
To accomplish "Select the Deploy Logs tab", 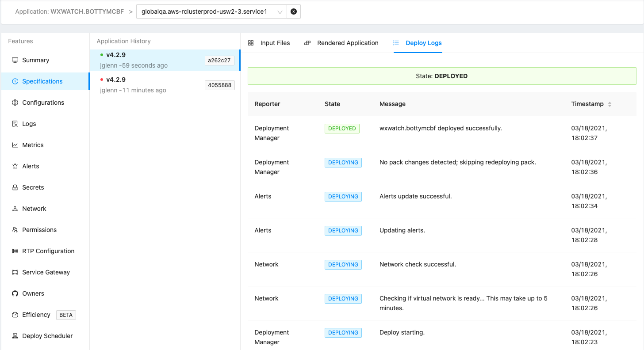I will (x=418, y=43).
